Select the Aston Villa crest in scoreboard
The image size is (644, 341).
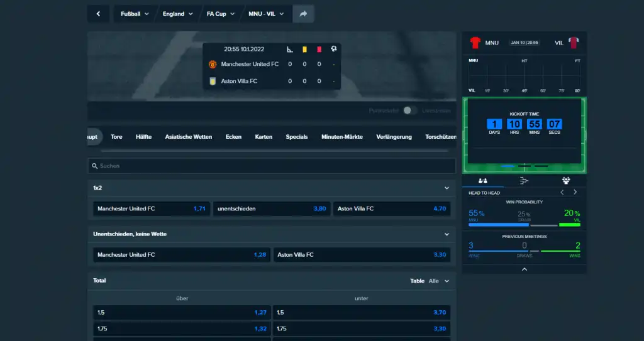pyautogui.click(x=213, y=81)
